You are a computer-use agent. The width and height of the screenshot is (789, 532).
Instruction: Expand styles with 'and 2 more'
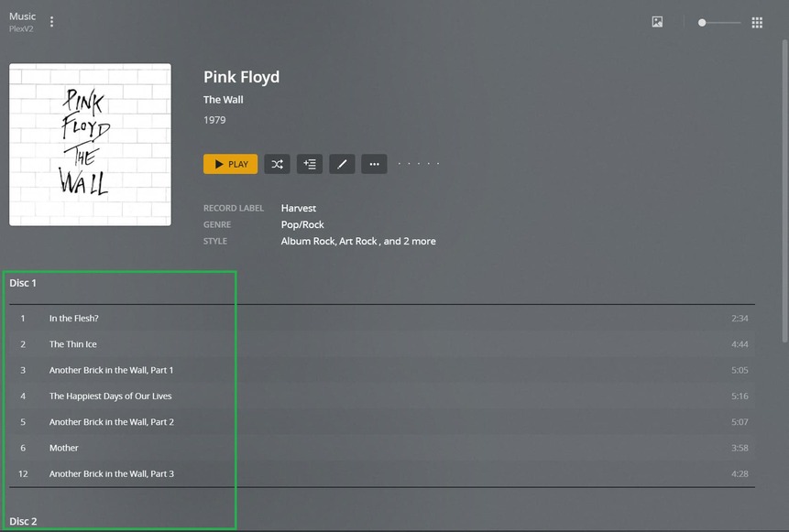(x=410, y=242)
